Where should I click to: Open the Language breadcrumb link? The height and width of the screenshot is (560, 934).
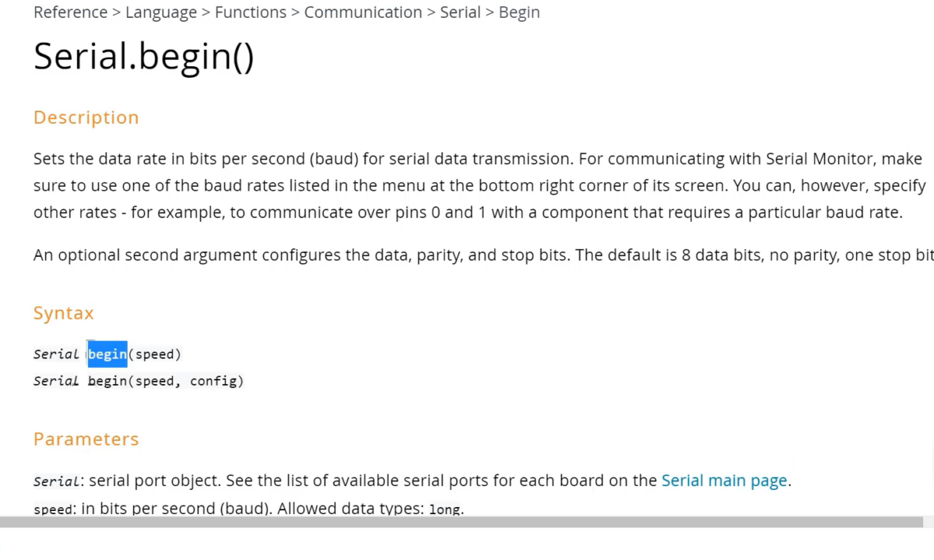click(x=161, y=12)
